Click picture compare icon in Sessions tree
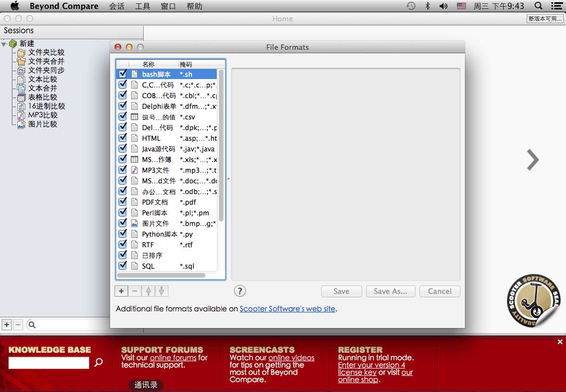 pos(21,124)
